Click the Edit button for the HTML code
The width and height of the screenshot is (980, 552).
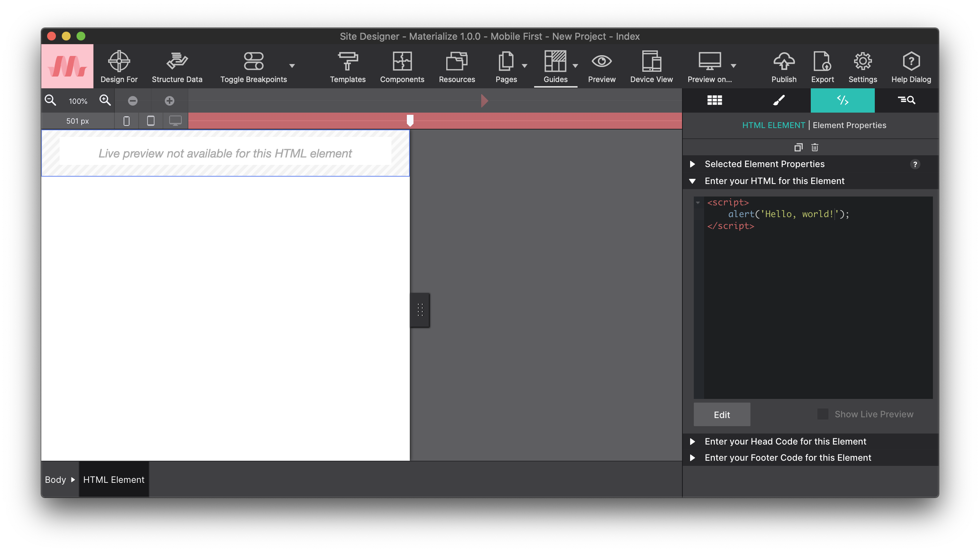(x=722, y=414)
